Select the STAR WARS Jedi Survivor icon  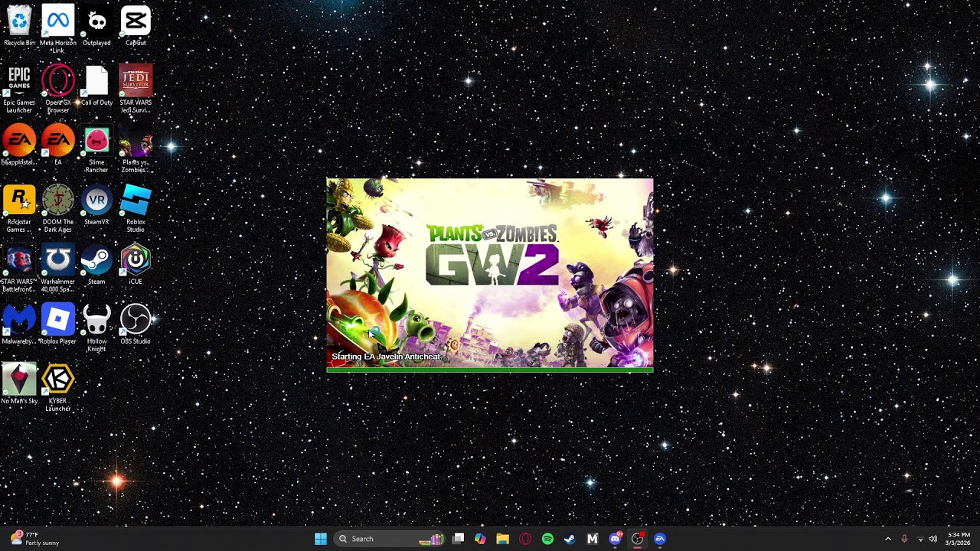[136, 90]
